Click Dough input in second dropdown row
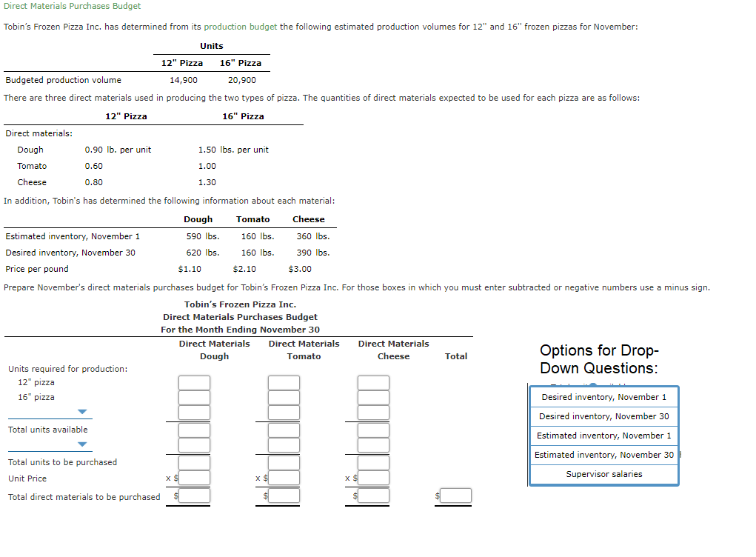The image size is (756, 557). [194, 445]
